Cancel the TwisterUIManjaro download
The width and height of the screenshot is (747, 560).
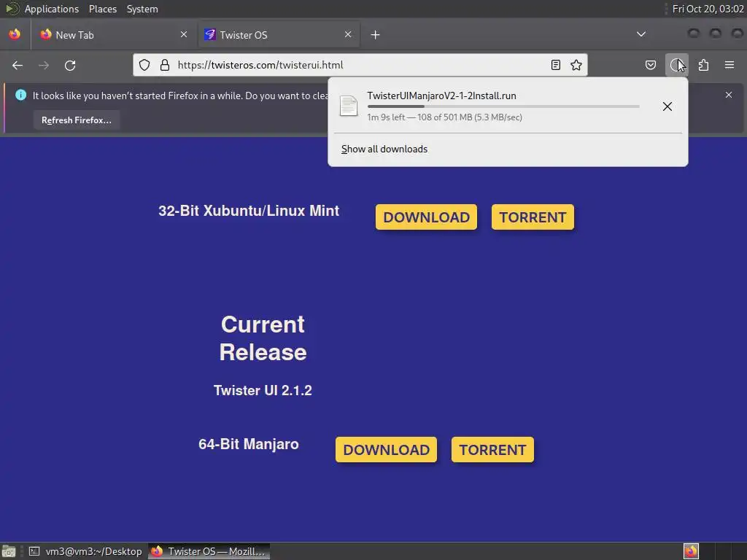[x=667, y=106]
